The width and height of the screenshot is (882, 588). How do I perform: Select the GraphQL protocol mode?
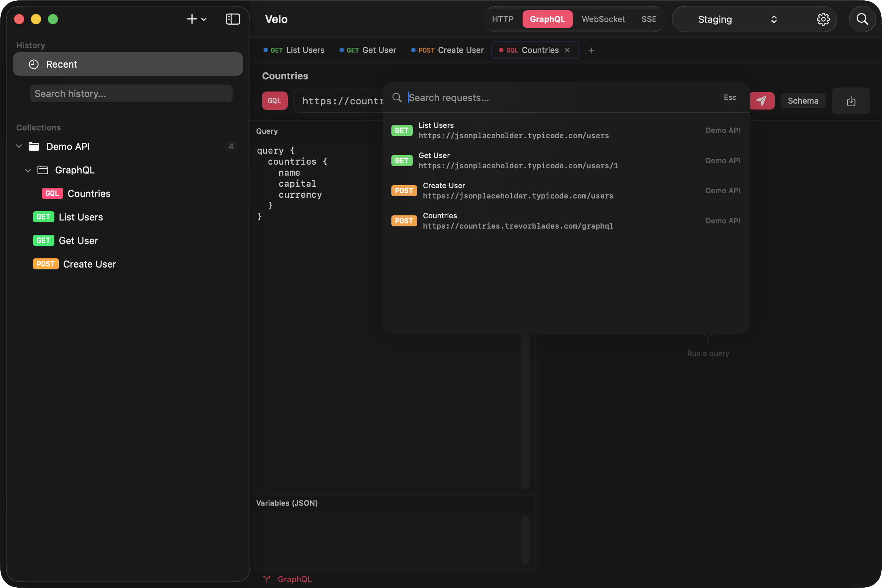(x=547, y=19)
